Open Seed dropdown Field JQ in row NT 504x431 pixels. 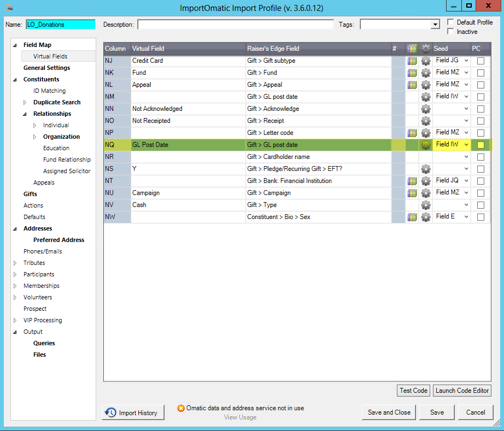(466, 180)
